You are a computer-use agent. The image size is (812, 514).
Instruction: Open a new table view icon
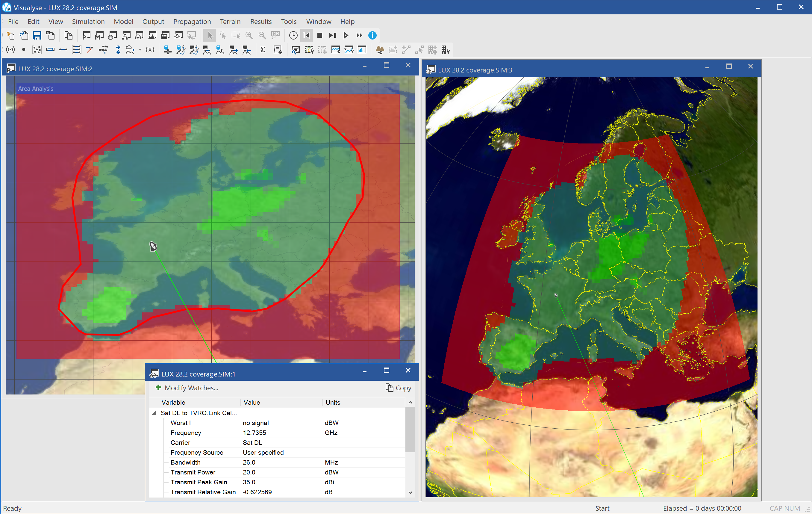(x=165, y=35)
